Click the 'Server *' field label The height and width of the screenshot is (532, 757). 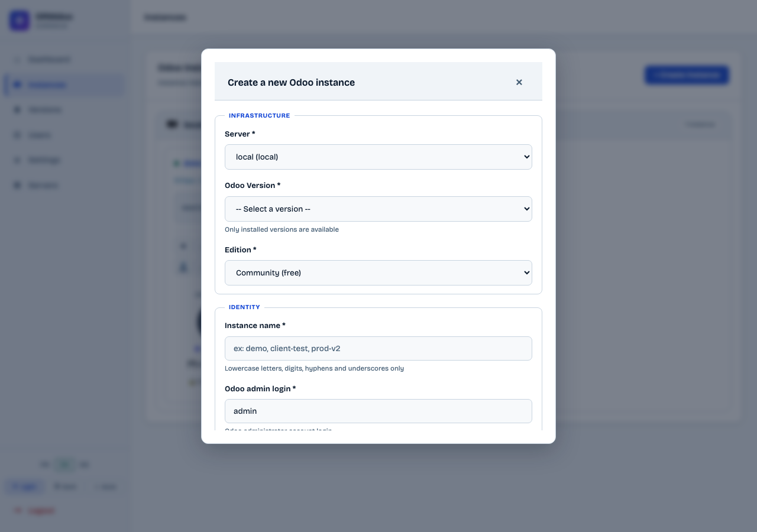tap(240, 134)
